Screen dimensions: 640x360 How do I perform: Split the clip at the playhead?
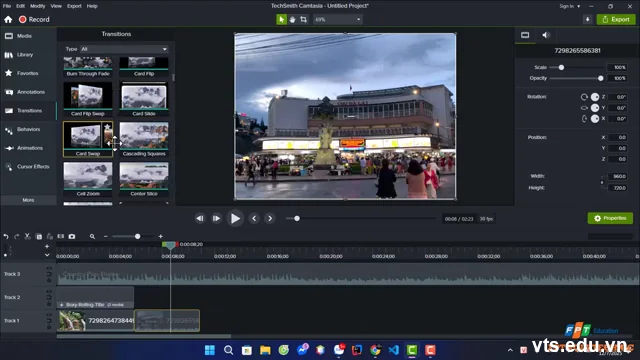[x=60, y=236]
